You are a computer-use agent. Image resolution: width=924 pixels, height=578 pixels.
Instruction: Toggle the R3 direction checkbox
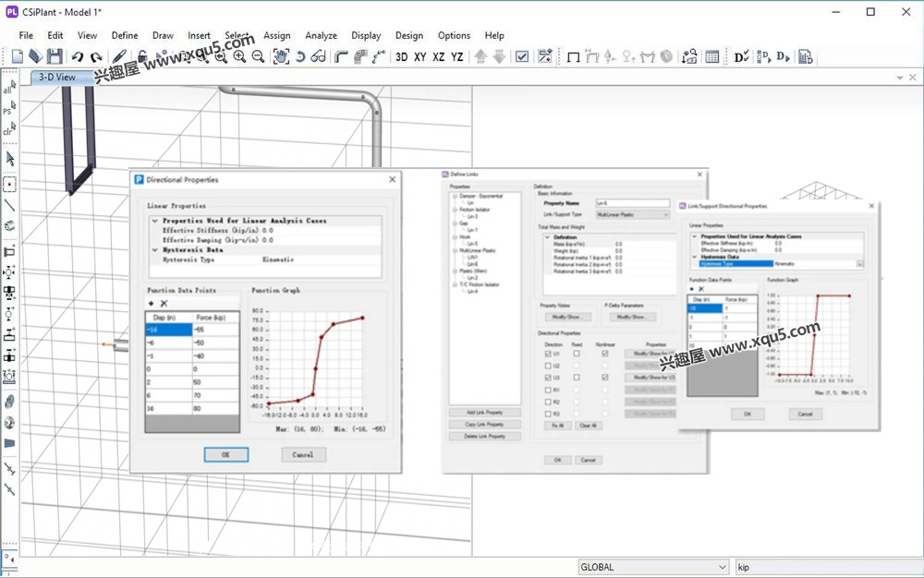548,414
